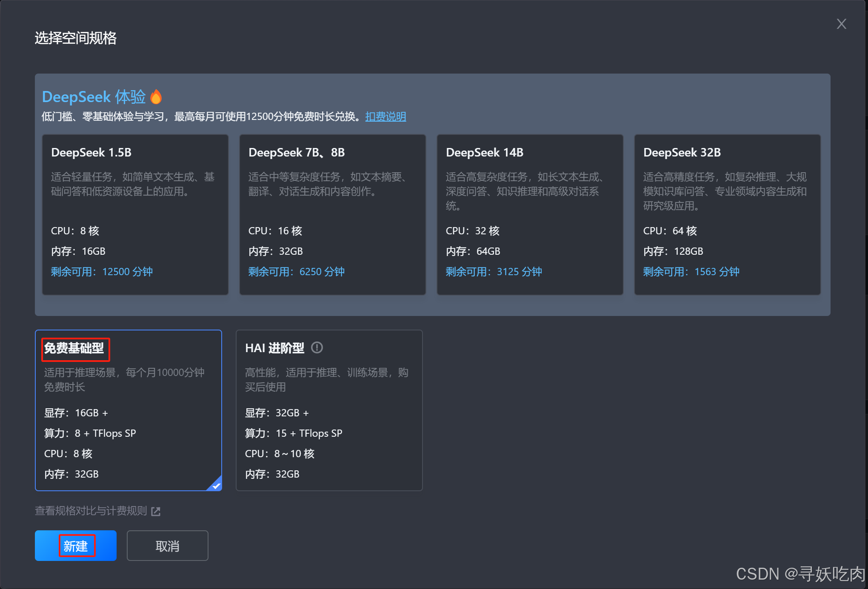Open 查看规格对比与计费规则 link
Screen dimensions: 868x589
pyautogui.click(x=91, y=511)
